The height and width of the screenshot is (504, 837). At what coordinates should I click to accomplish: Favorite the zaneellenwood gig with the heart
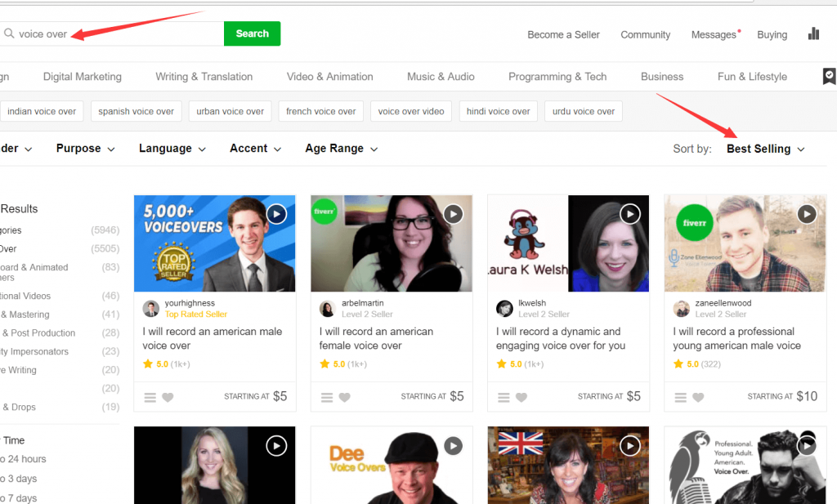click(x=698, y=397)
